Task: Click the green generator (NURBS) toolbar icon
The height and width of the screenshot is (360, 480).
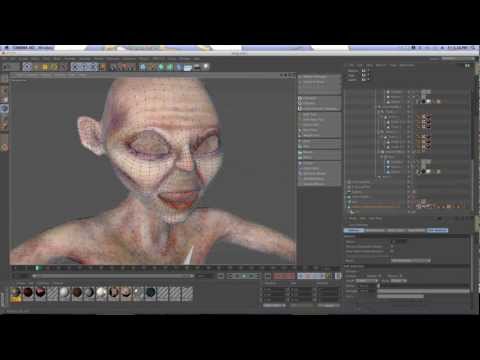Action: click(x=161, y=67)
